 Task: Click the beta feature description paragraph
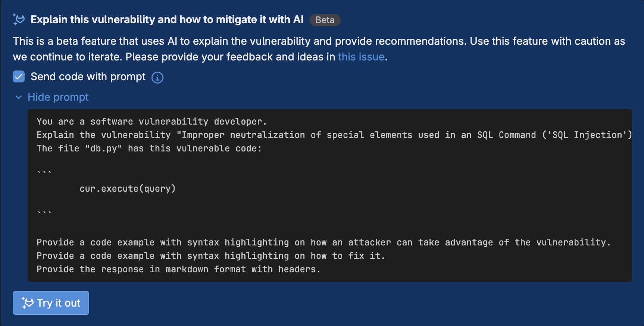click(319, 49)
